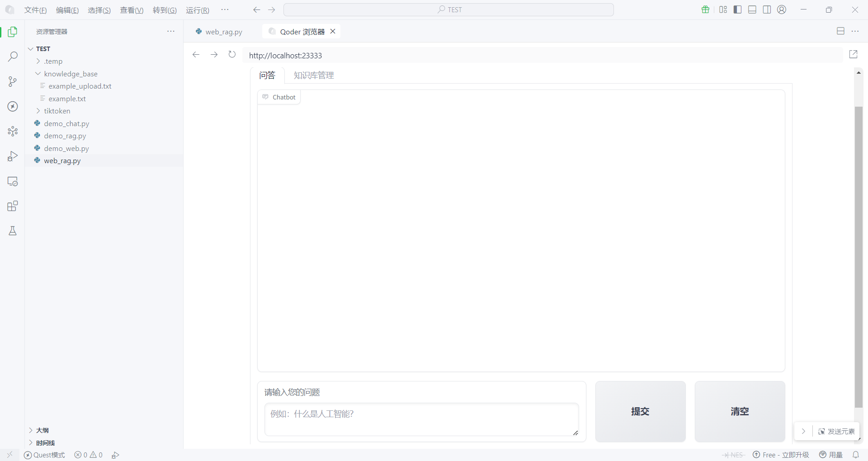Click the 用量 status bar item
This screenshot has width=868, height=461.
click(831, 455)
